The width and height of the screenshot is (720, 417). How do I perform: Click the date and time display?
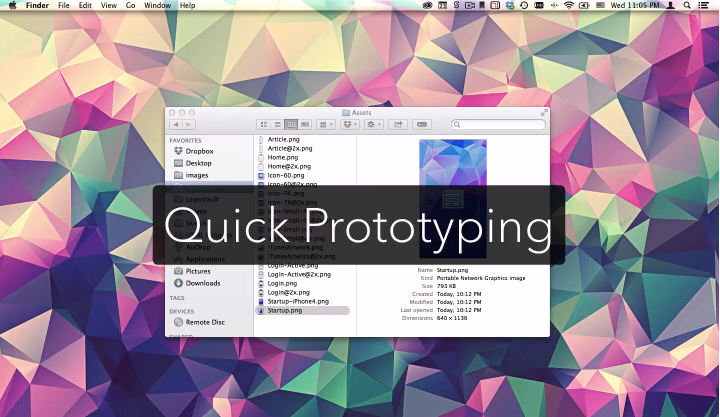(x=635, y=6)
